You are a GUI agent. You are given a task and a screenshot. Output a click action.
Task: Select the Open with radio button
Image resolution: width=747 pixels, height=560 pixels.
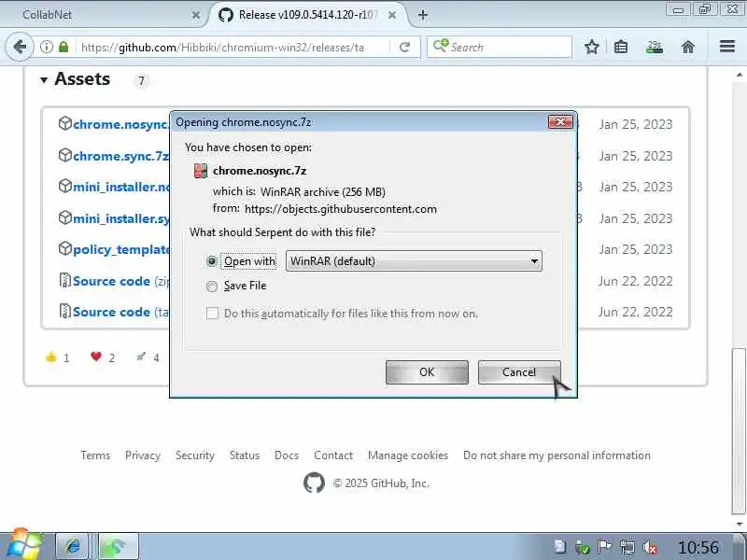tap(212, 261)
